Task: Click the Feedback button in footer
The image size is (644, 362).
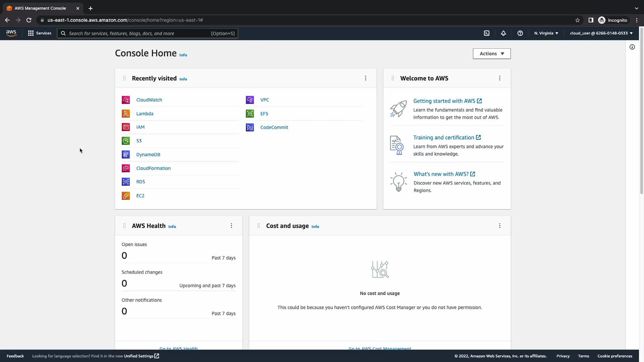Action: (x=15, y=356)
